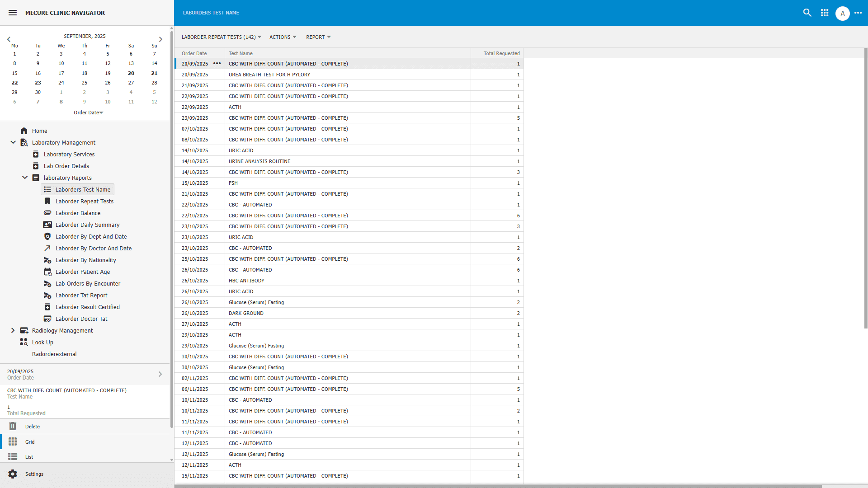Expand the Radiology Management section

pyautogui.click(x=13, y=330)
